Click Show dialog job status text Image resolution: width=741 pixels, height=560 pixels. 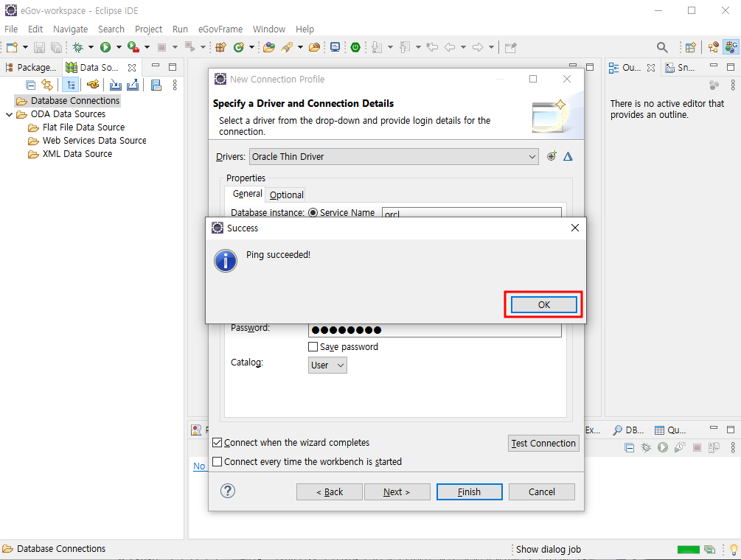coord(548,549)
